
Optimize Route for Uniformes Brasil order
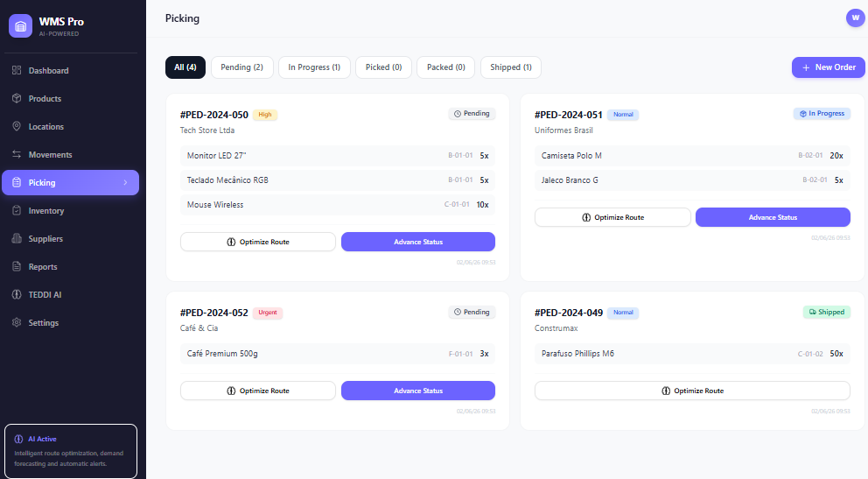[x=612, y=217]
